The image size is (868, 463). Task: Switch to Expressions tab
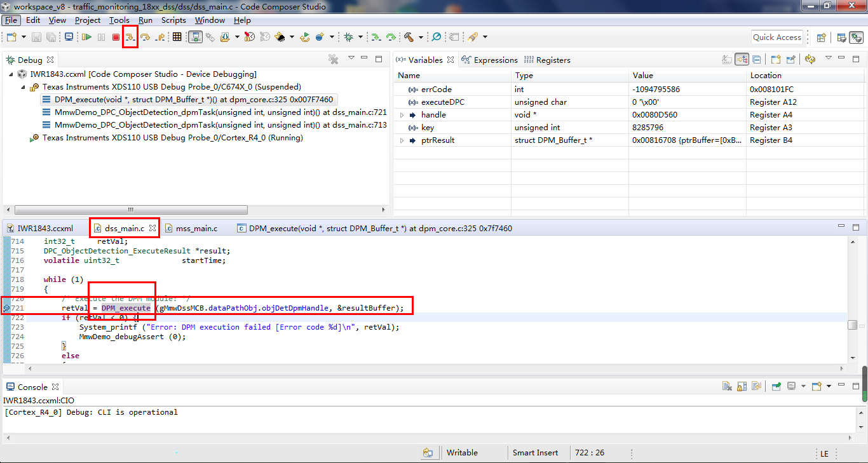click(490, 60)
